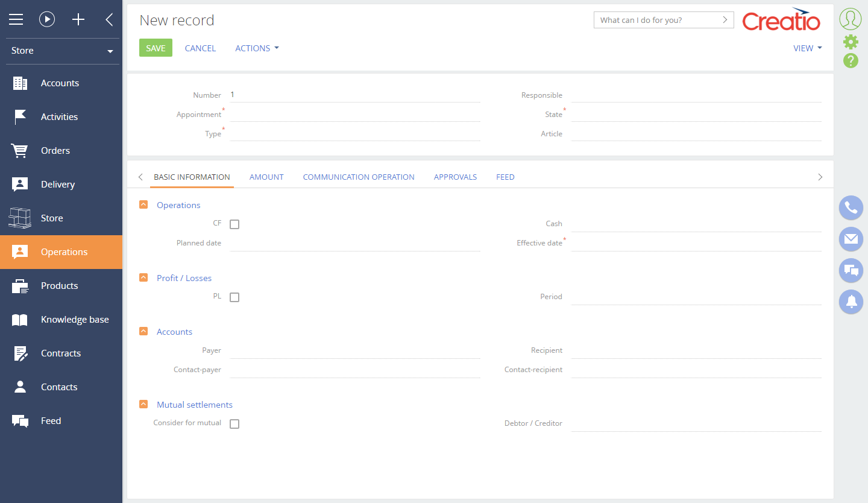Click the Appointment input field

pos(354,115)
